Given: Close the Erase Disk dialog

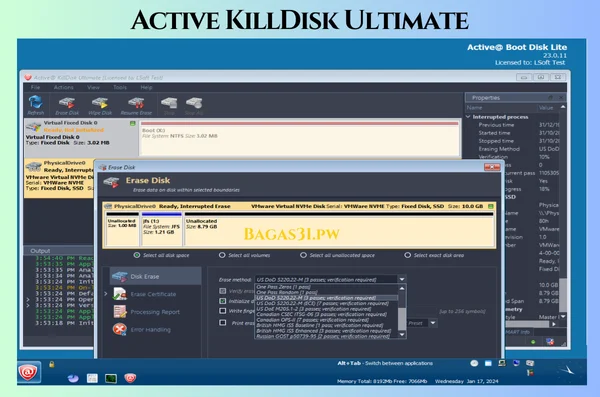Looking at the screenshot, I should coord(492,167).
